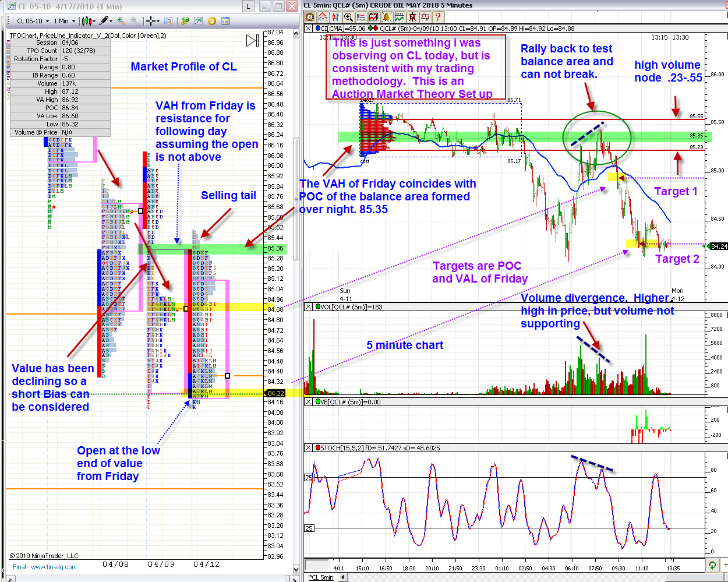Click the gold dollar strategies icon
The width and height of the screenshot is (728, 582).
click(212, 21)
